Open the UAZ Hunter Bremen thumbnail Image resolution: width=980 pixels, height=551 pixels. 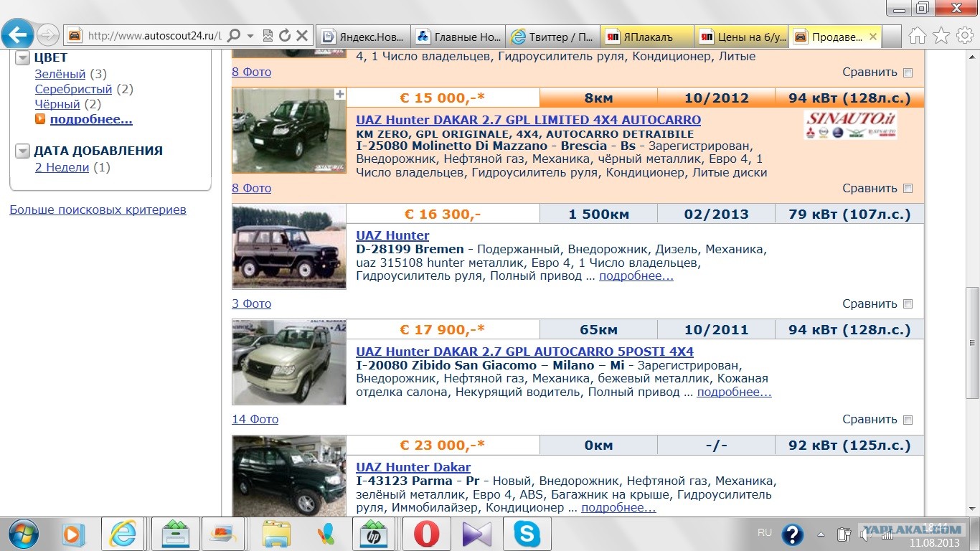289,246
